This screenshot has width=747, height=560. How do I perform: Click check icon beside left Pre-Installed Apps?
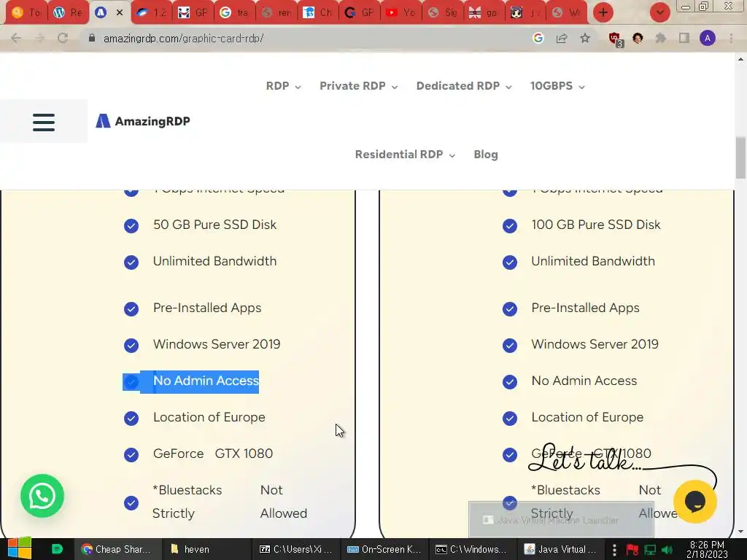(131, 308)
